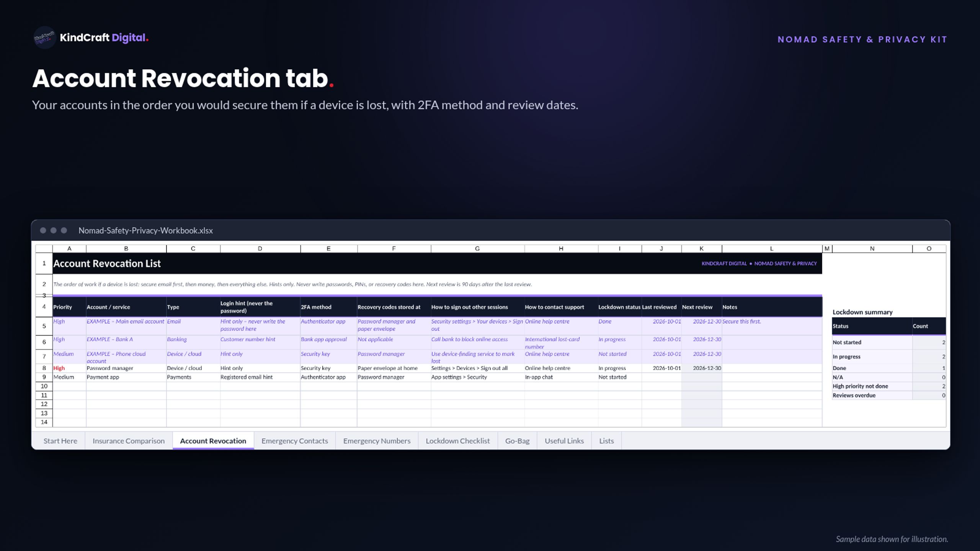Select the 'EXAMPLE – Bank A' cell
This screenshot has width=980, height=551.
point(126,342)
